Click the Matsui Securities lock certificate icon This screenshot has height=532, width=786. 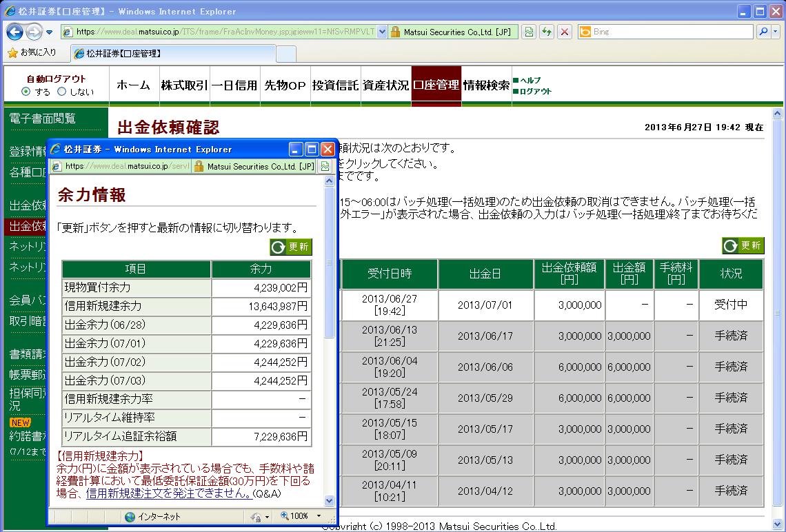click(395, 32)
